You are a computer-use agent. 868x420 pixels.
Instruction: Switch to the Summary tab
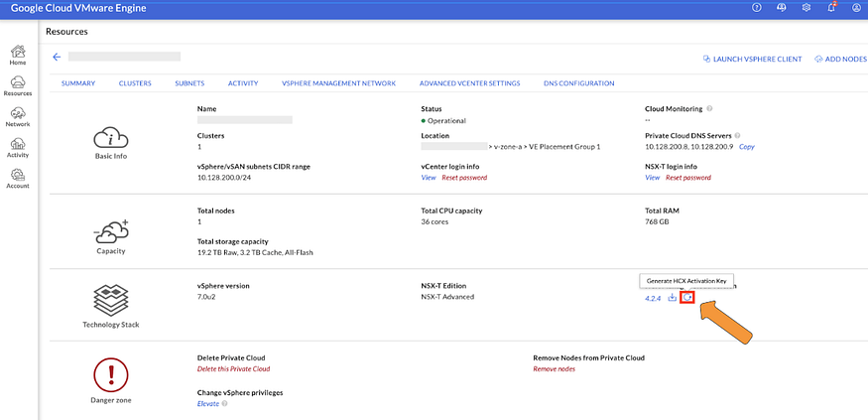click(78, 83)
